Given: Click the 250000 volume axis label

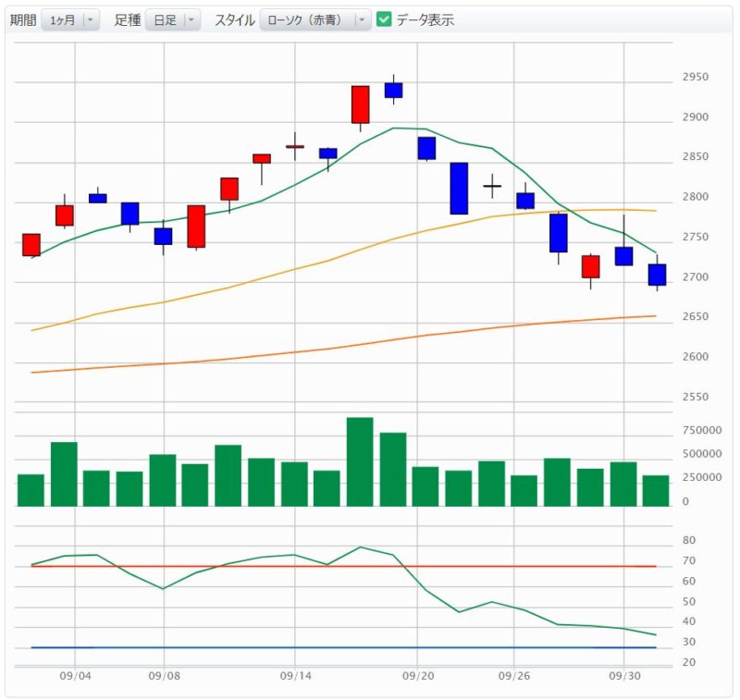Looking at the screenshot, I should click(x=702, y=477).
